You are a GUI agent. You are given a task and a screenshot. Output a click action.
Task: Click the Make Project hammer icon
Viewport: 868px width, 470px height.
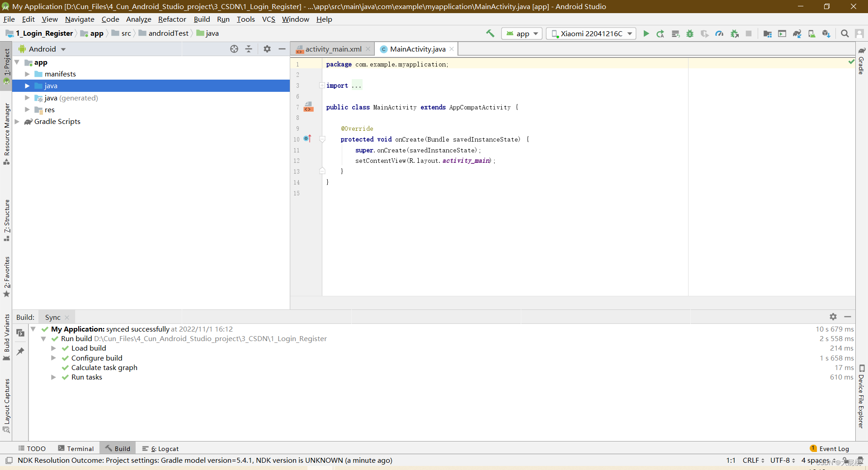point(490,33)
